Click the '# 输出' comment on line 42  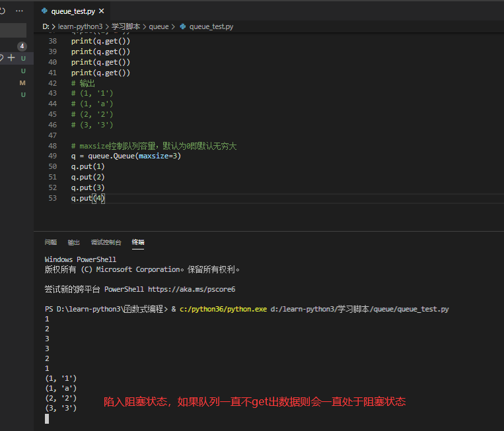click(83, 83)
